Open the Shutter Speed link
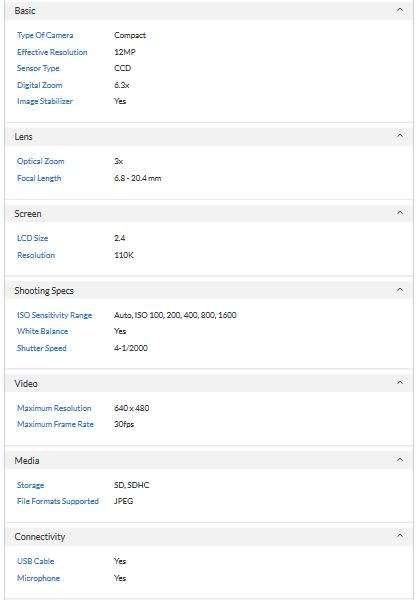Image resolution: width=419 pixels, height=600 pixels. click(42, 348)
